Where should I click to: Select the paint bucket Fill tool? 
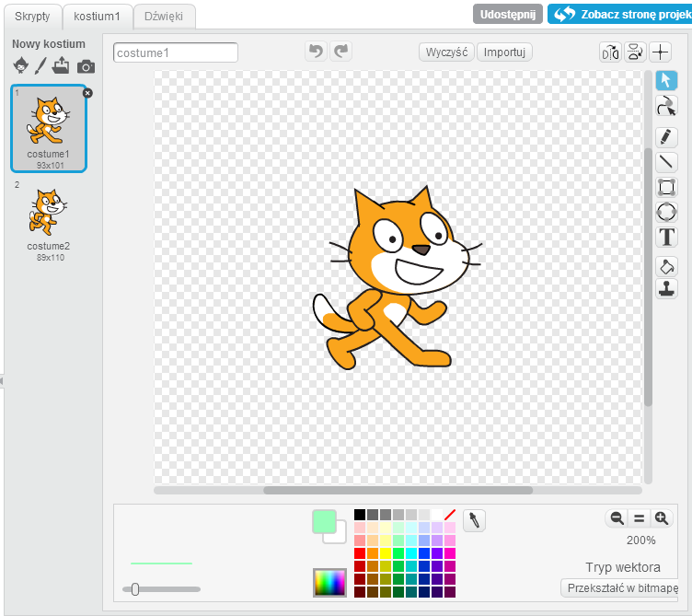tap(666, 267)
